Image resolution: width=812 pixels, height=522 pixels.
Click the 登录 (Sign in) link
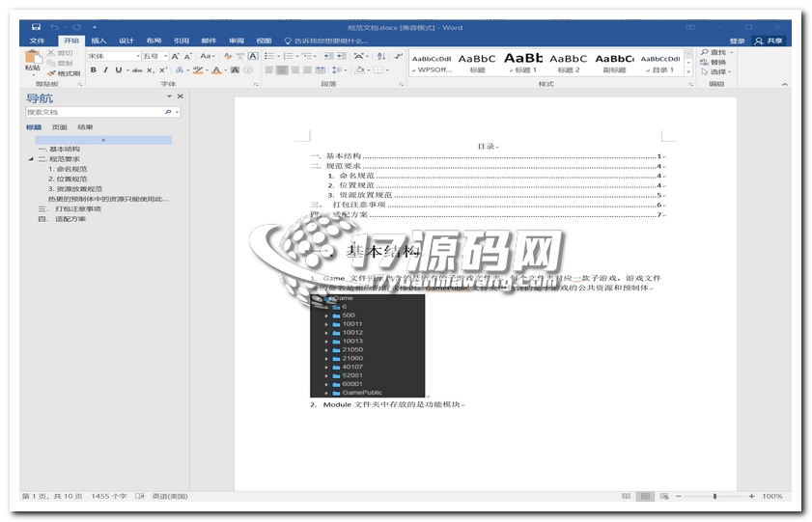[737, 41]
